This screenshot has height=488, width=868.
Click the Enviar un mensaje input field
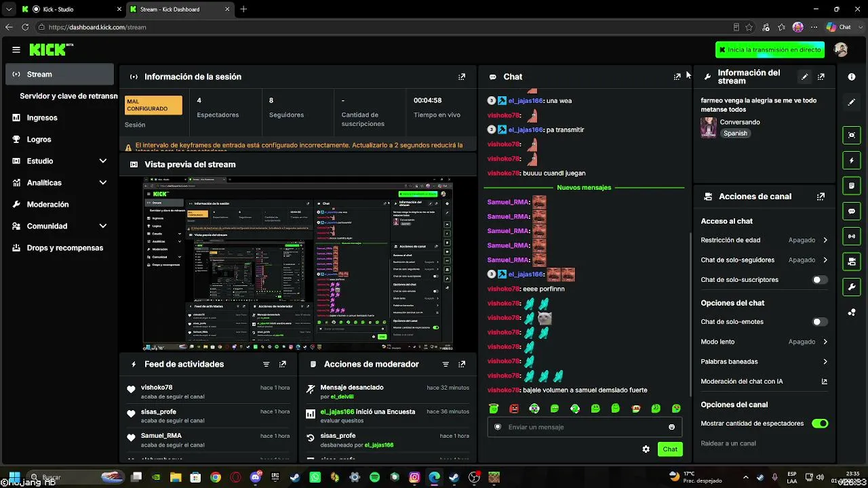(583, 427)
